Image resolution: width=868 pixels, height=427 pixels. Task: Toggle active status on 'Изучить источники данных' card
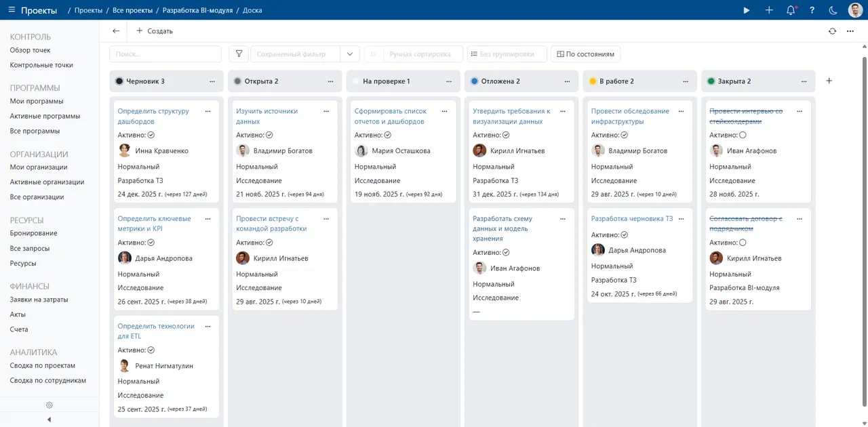[269, 135]
